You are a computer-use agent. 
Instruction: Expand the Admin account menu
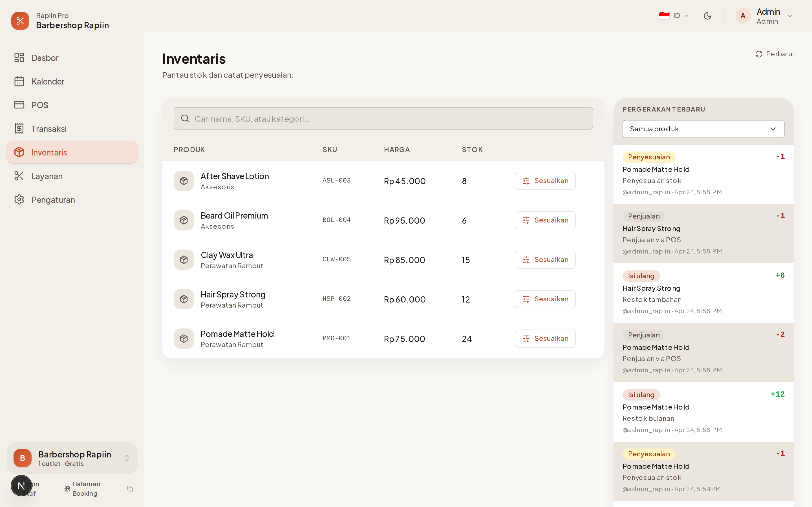[789, 16]
